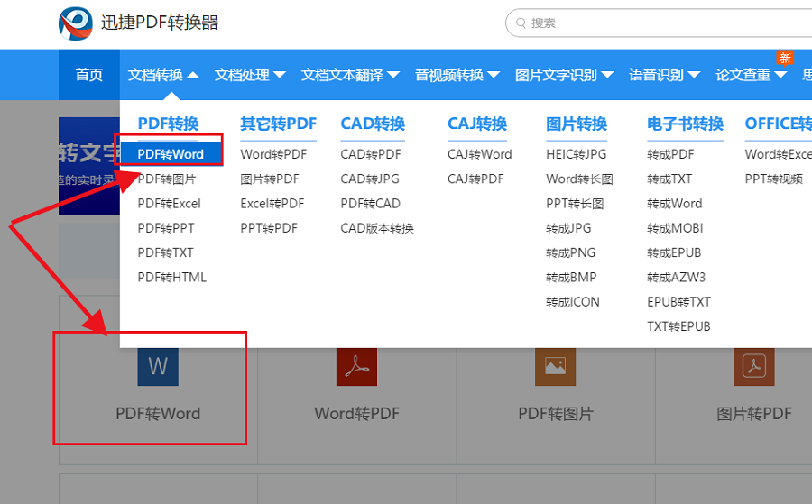This screenshot has height=504, width=812.
Task: Click the 电子书转换 column heading
Action: tap(685, 124)
